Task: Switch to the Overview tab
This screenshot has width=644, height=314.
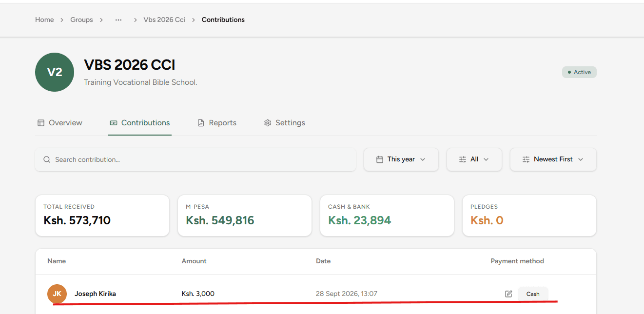Action: (60, 123)
